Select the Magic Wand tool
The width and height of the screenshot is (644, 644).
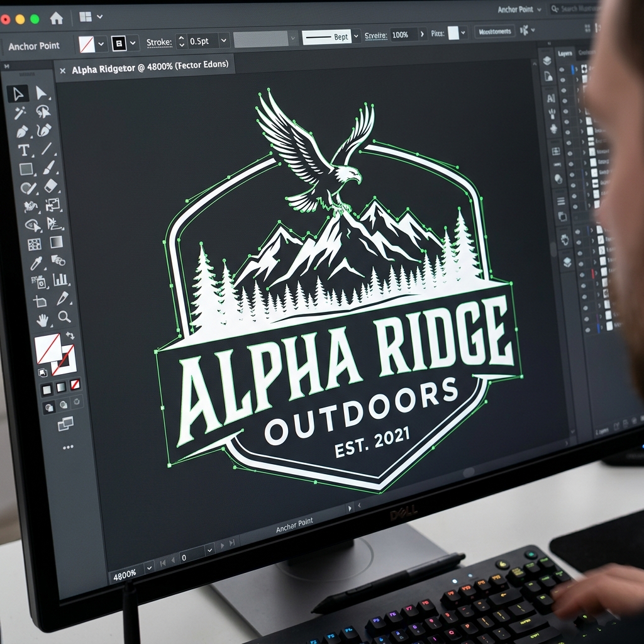19,113
